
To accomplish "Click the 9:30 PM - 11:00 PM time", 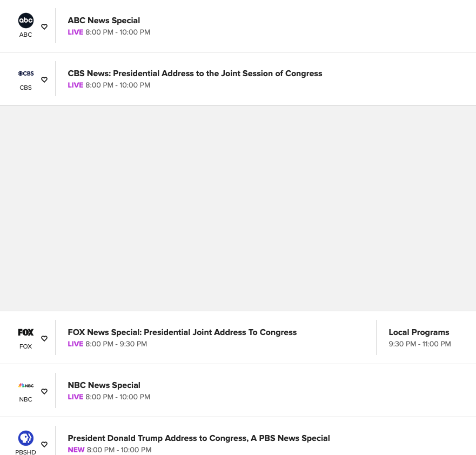I will tap(420, 344).
